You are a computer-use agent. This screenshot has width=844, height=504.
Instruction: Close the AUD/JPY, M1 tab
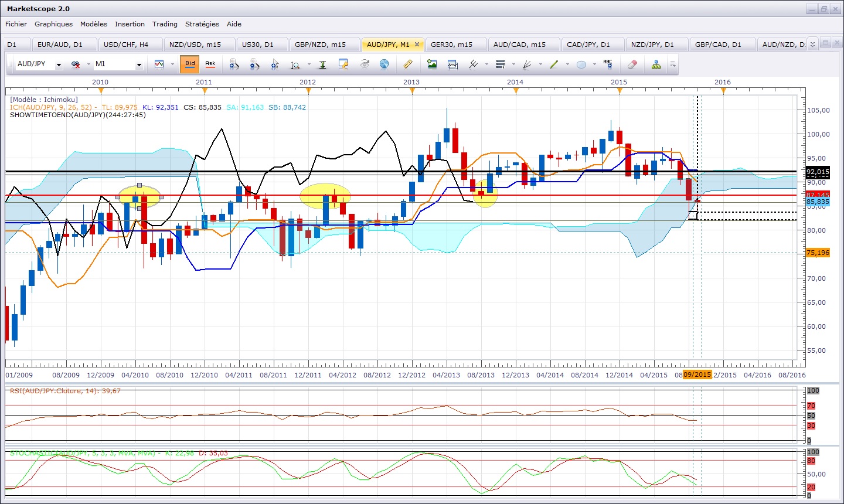pos(417,45)
